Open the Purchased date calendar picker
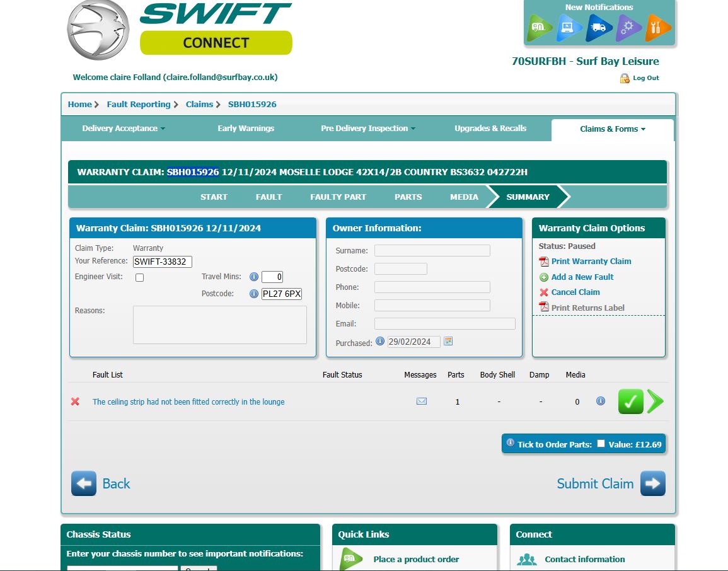The width and height of the screenshot is (728, 571). point(448,341)
